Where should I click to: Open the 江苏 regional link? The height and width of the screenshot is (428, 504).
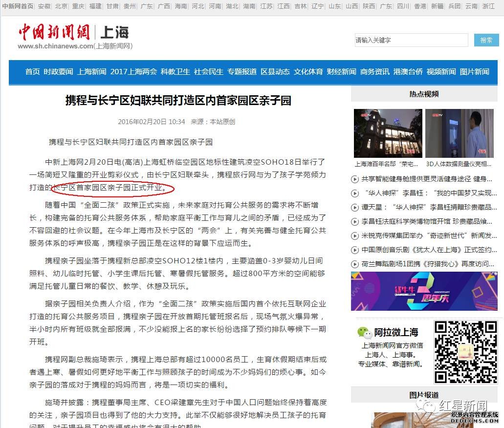tap(266, 6)
